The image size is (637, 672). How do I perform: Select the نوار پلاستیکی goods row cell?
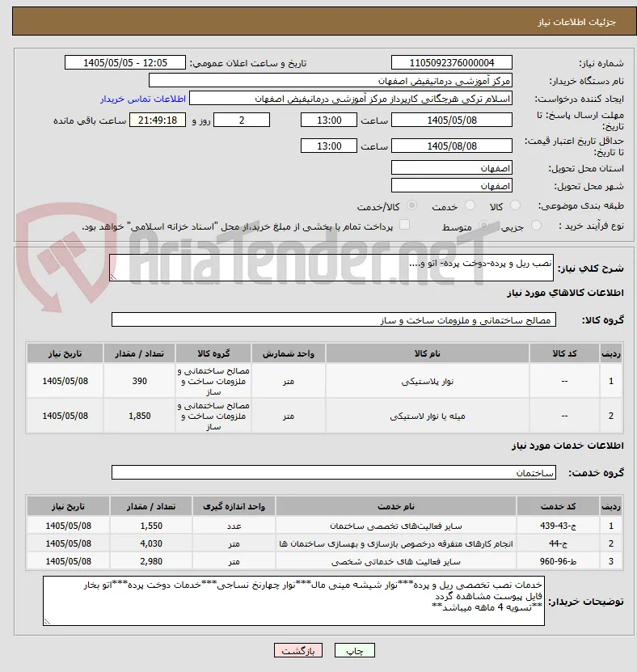click(x=427, y=381)
